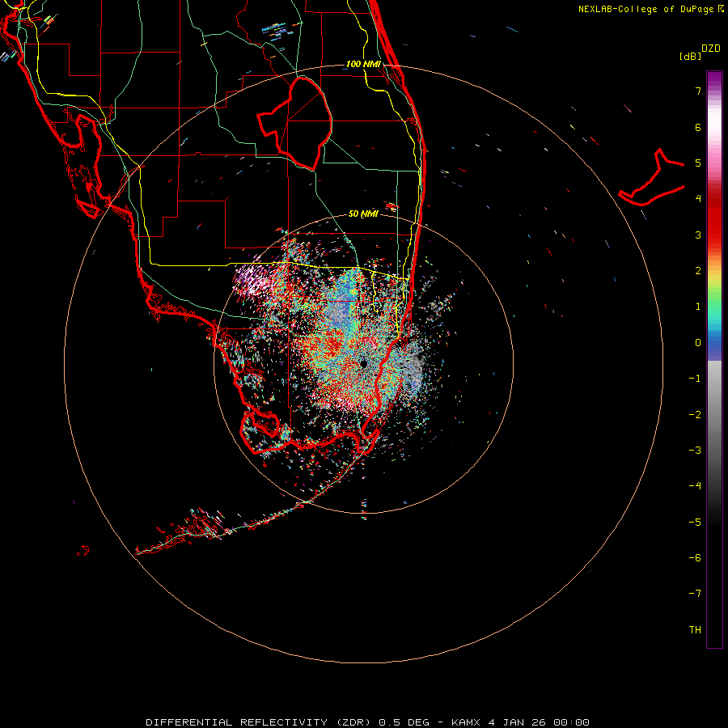Click the 3 value on the color scale

pos(698,235)
